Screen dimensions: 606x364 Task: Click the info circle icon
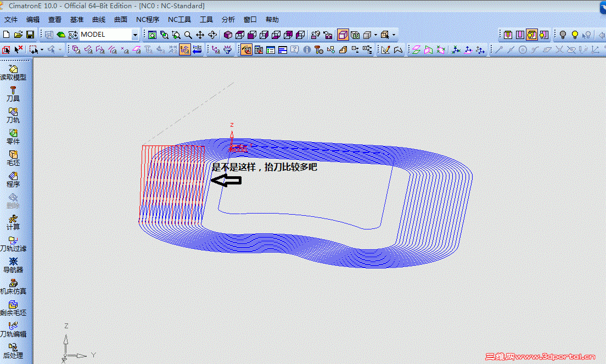(x=307, y=49)
